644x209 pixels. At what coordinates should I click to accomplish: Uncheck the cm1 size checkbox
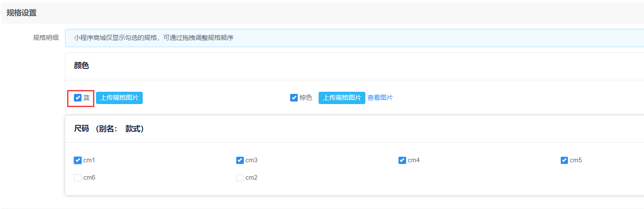coord(78,160)
